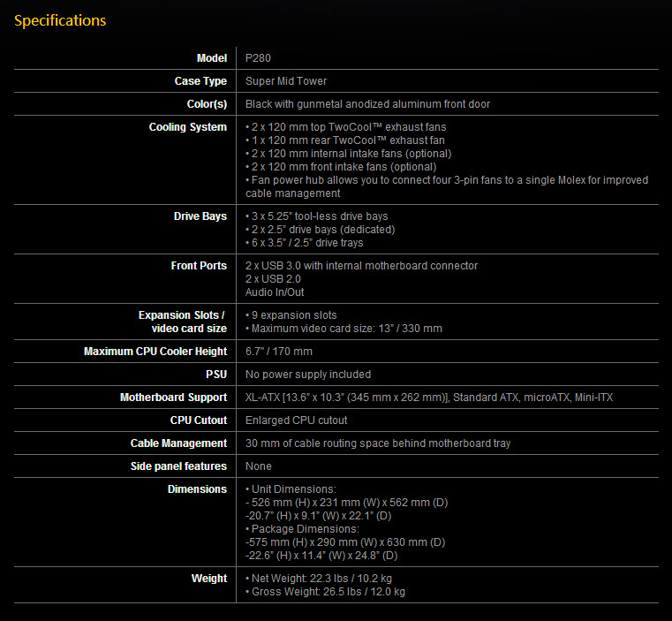
Task: Select the Drive Bays label
Action: point(200,216)
